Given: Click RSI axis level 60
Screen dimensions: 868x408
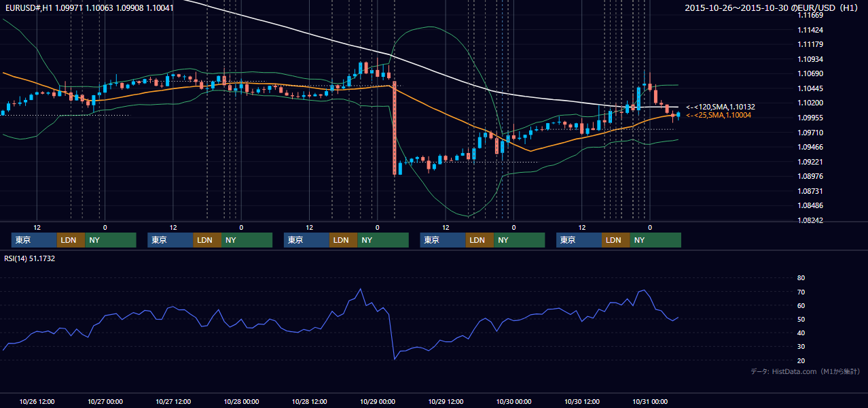Looking at the screenshot, I should (x=801, y=305).
